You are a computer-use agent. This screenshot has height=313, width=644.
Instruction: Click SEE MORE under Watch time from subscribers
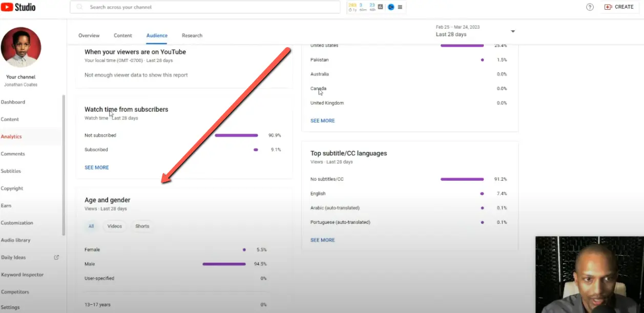click(96, 167)
